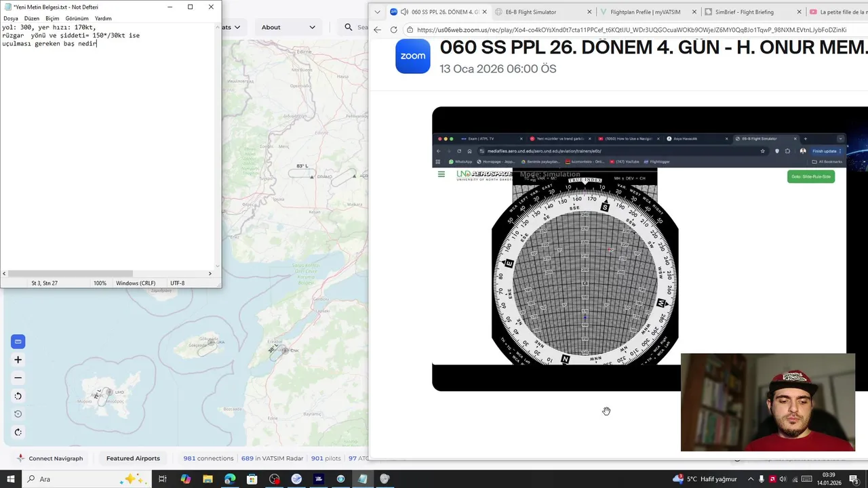The width and height of the screenshot is (868, 488).
Task: Switch to Notepad via its taskbar icon
Action: pyautogui.click(x=363, y=479)
